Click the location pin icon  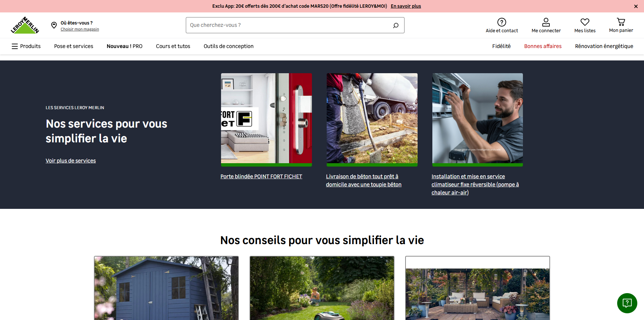[54, 25]
